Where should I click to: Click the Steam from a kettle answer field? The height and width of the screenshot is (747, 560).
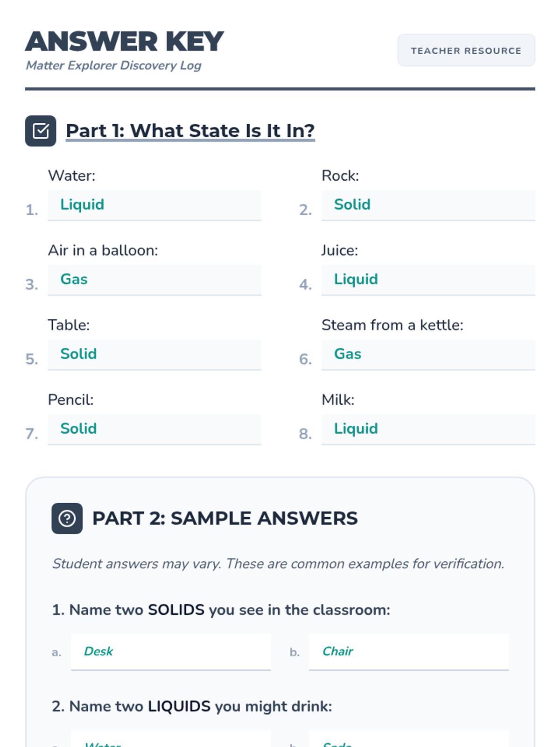tap(427, 354)
